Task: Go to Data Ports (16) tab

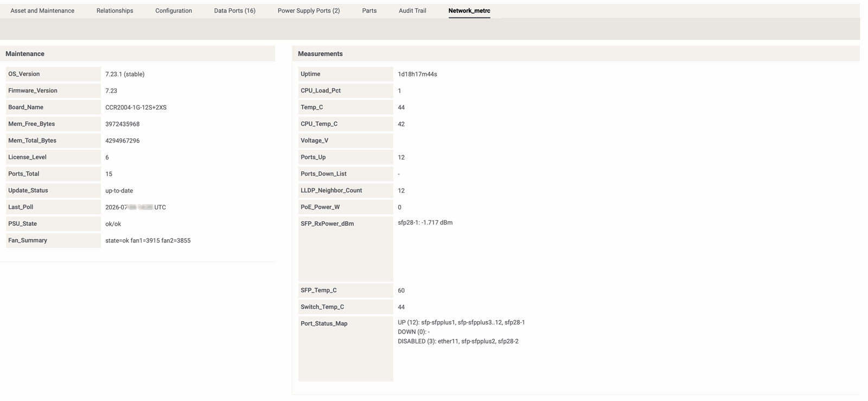Action: [x=234, y=10]
